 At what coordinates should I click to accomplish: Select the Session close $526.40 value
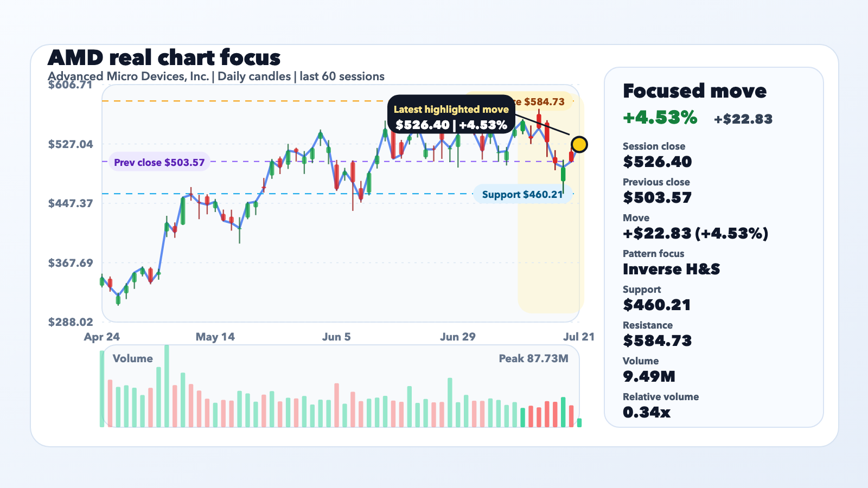[658, 162]
